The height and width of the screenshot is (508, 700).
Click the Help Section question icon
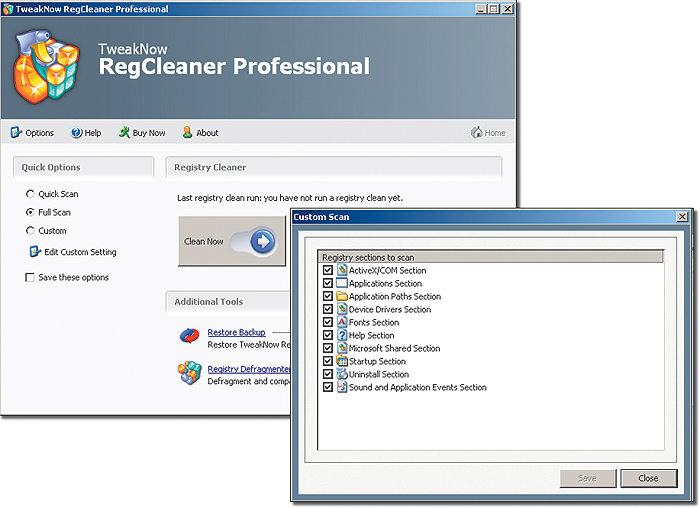pos(342,335)
